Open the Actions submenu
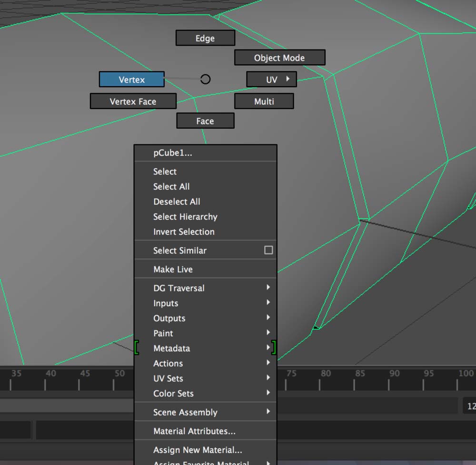The image size is (476, 465). [206, 363]
